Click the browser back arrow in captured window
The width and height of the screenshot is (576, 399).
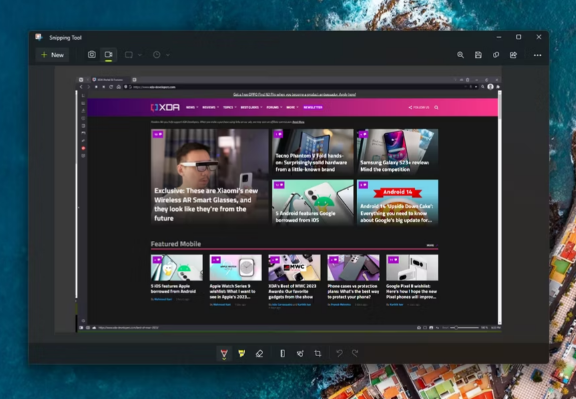pyautogui.click(x=81, y=87)
